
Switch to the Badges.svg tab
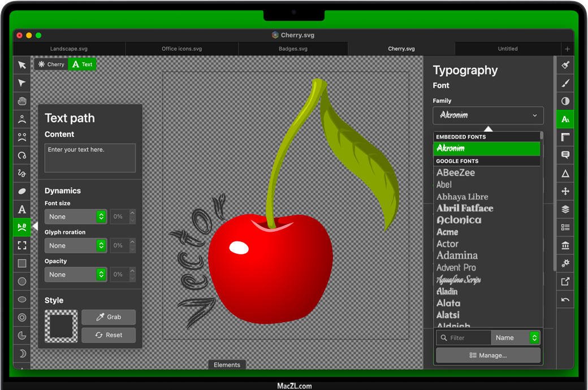pyautogui.click(x=293, y=49)
